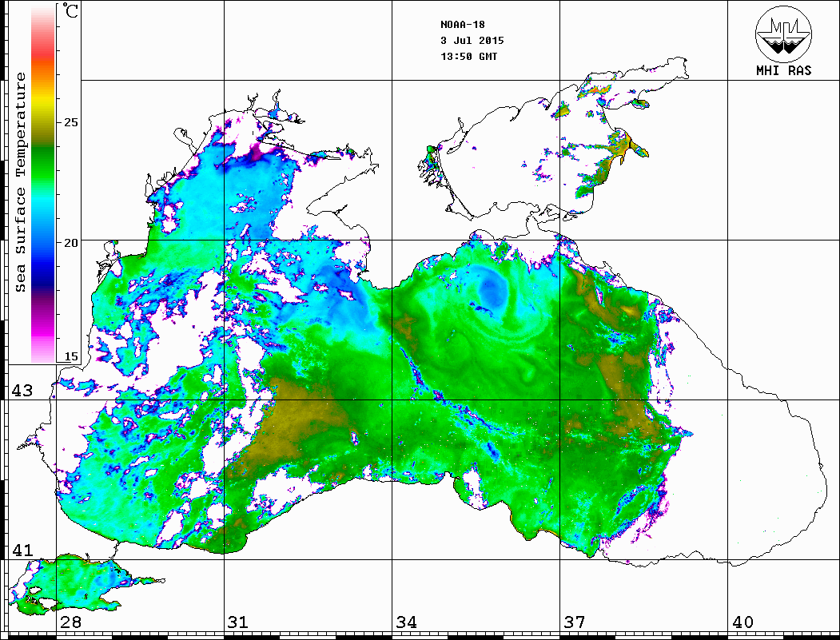Click the 'MHI RAS' label text

coord(784,70)
